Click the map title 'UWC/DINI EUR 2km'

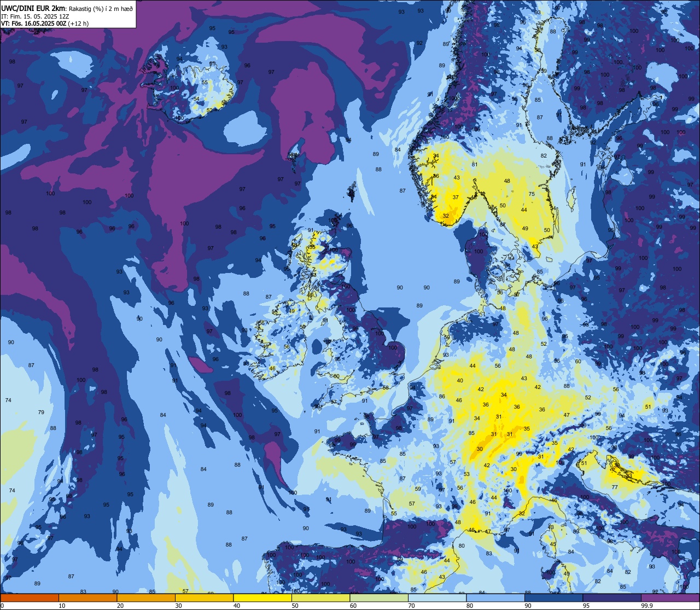pos(32,8)
